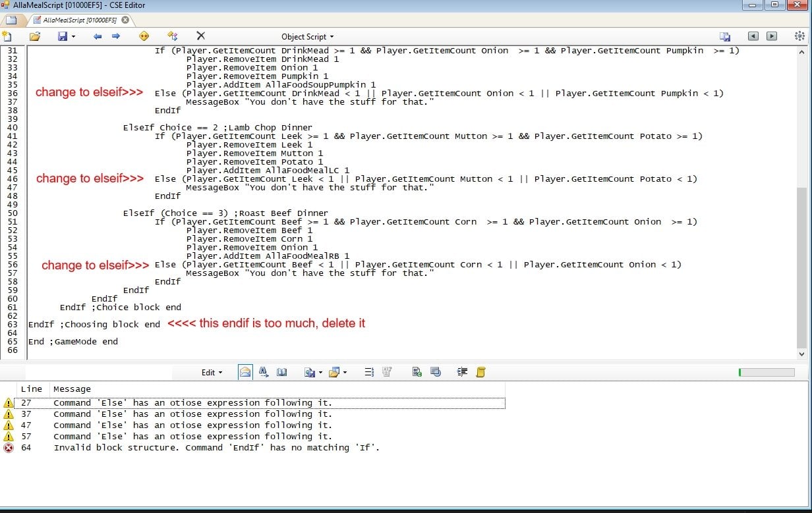The image size is (812, 513).
Task: Toggle the line numbers list icon
Action: coord(368,372)
